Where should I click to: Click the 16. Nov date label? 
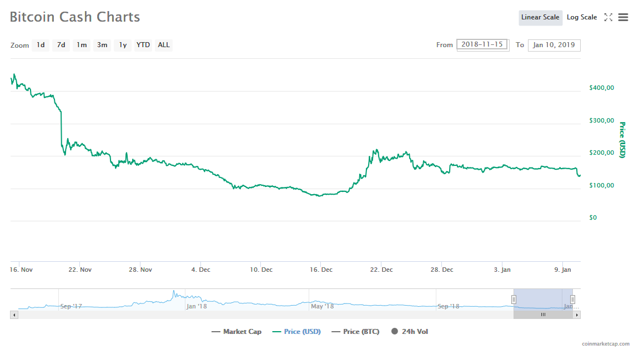coord(21,270)
